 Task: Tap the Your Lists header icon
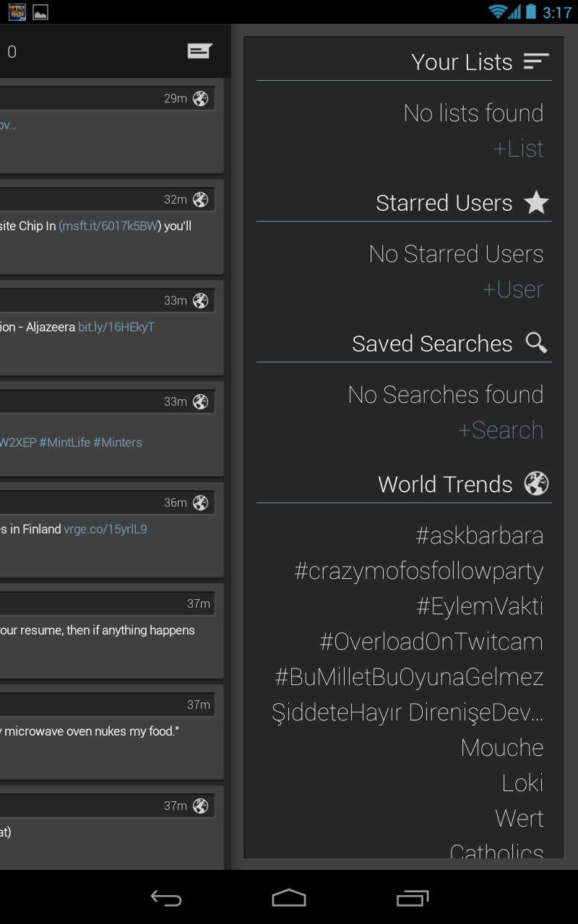point(536,61)
